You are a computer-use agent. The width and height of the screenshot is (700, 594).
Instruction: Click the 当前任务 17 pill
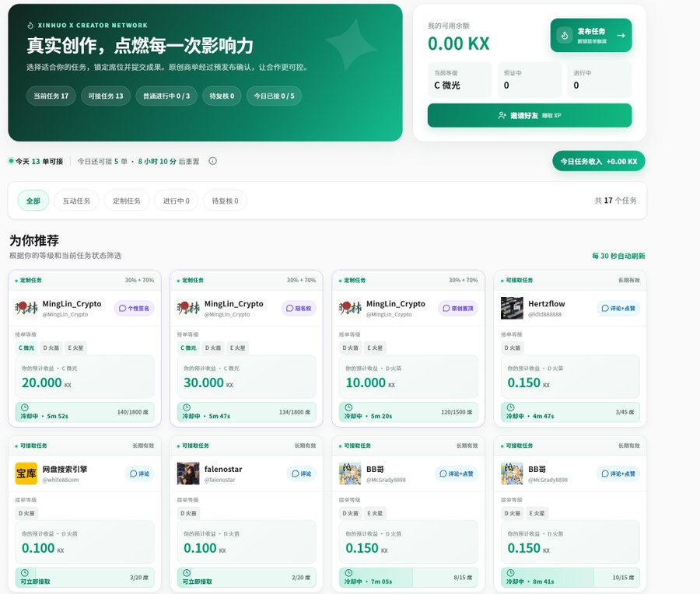pyautogui.click(x=51, y=96)
